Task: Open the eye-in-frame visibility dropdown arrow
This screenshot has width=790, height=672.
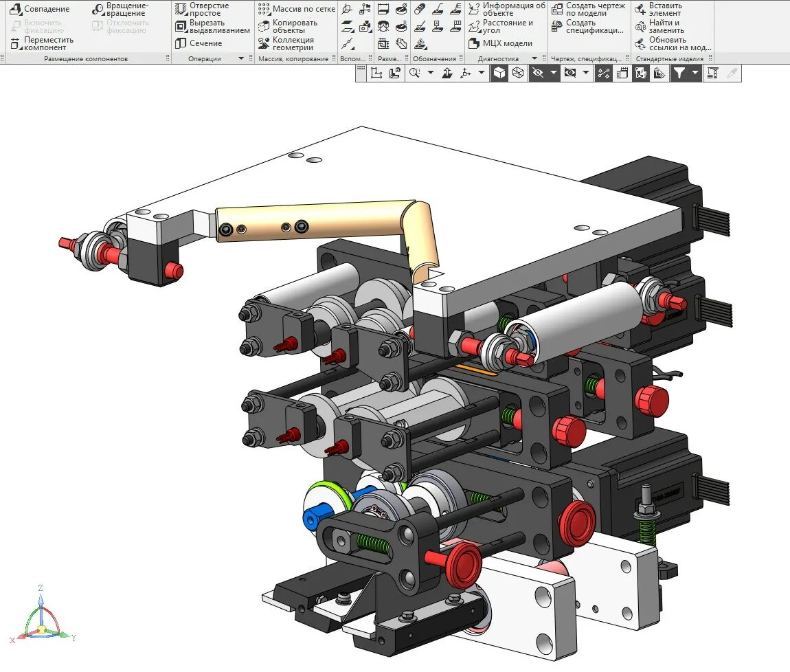Action: [585, 74]
